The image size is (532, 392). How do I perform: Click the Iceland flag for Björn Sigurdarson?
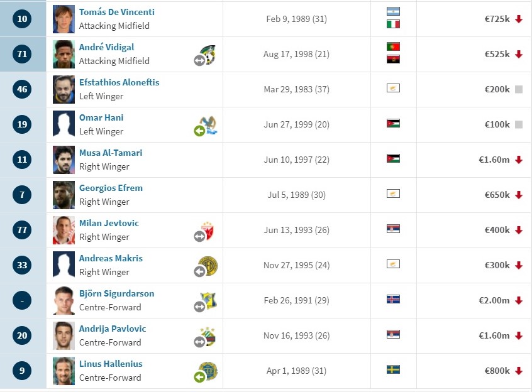tap(393, 299)
